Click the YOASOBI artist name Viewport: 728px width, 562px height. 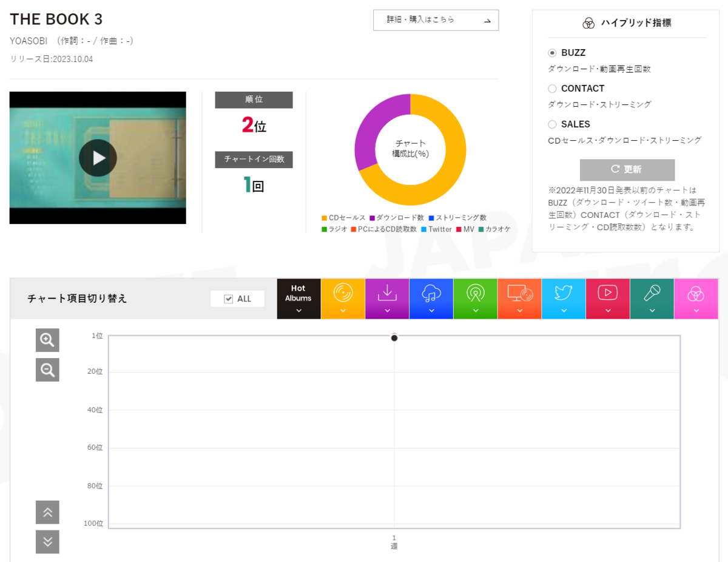pyautogui.click(x=29, y=41)
